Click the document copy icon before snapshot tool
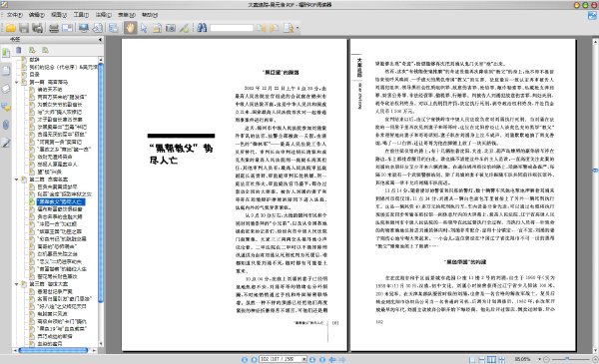The width and height of the screenshot is (599, 364). pos(157,28)
